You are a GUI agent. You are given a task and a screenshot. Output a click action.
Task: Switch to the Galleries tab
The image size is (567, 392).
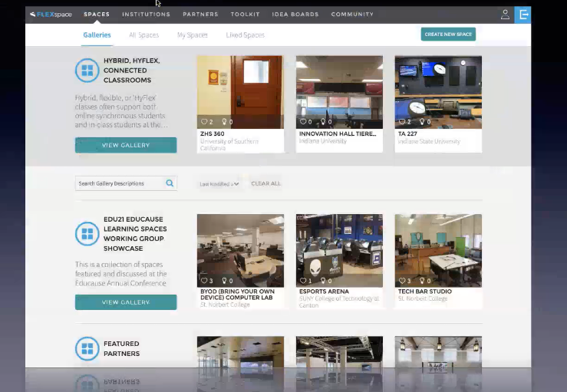(97, 35)
